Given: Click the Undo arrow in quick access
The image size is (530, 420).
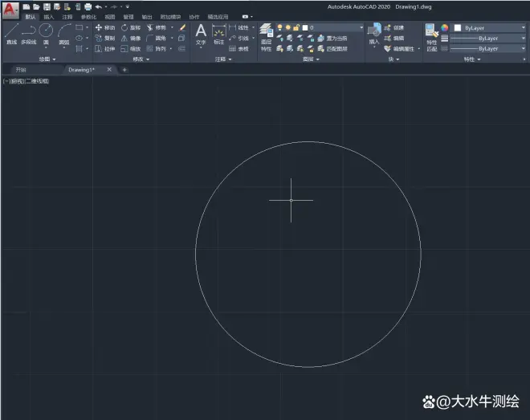Looking at the screenshot, I should point(99,6).
